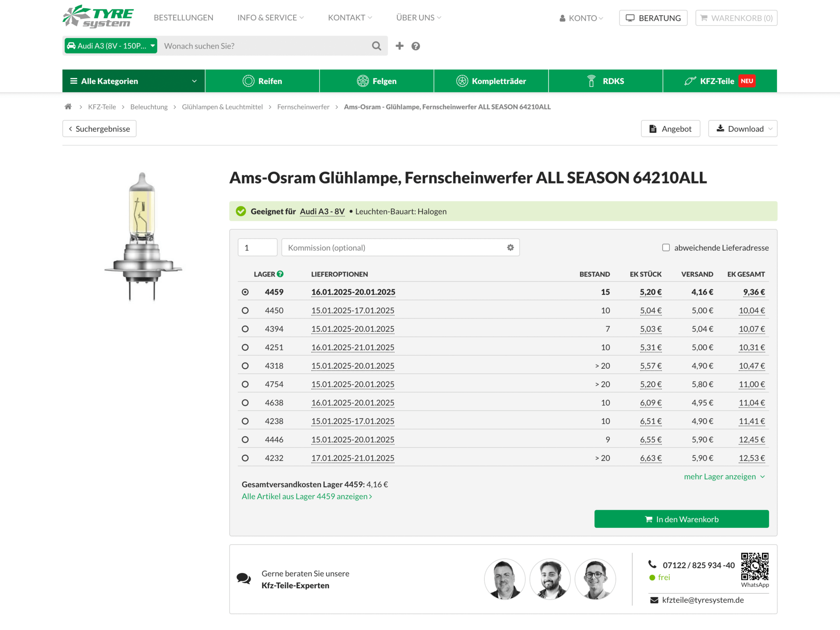Open the RDKS category tab
The height and width of the screenshot is (630, 840).
(x=605, y=81)
